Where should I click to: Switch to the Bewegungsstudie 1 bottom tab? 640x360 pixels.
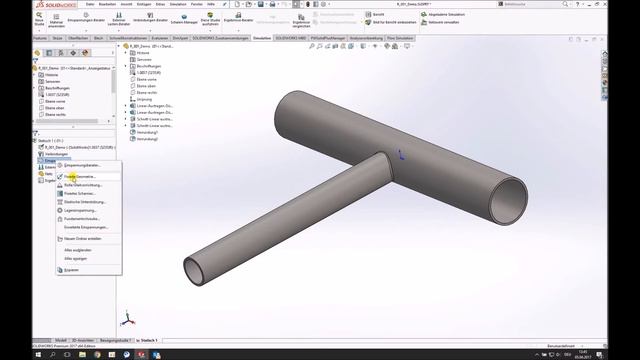(116, 340)
